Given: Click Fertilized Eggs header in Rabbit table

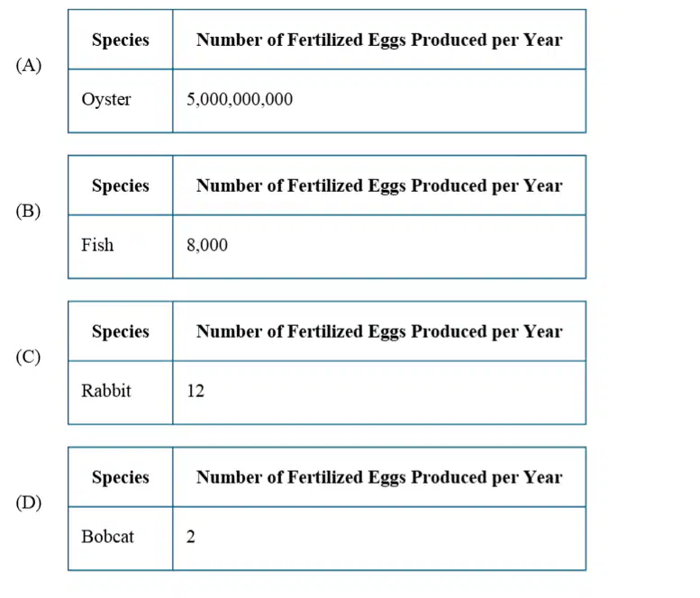Looking at the screenshot, I should [379, 331].
